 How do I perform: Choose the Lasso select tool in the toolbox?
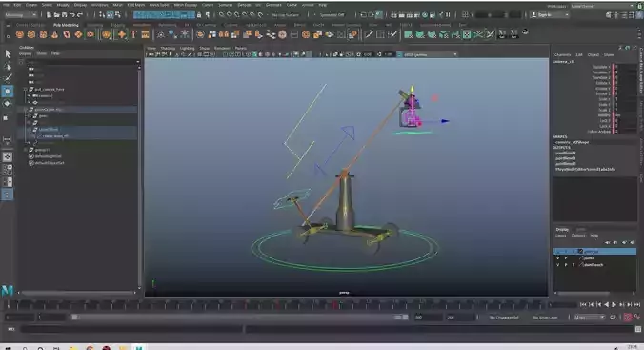pos(8,66)
